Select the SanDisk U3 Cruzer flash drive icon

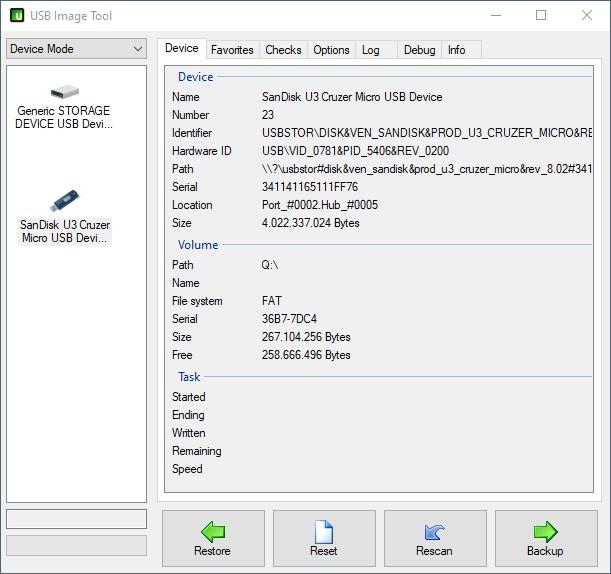[65, 200]
